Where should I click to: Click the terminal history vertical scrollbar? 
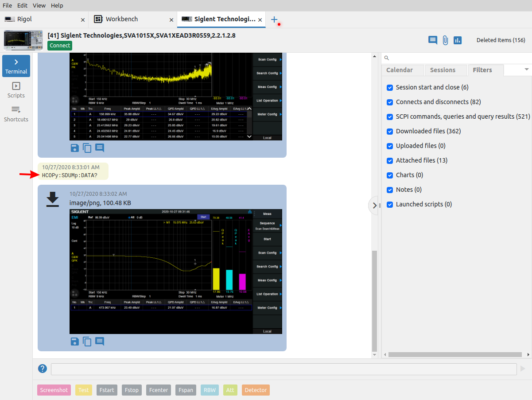click(375, 301)
